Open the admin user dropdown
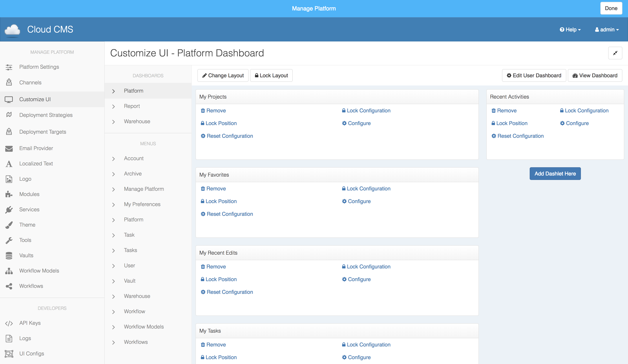Viewport: 628px width, 364px height. tap(607, 29)
